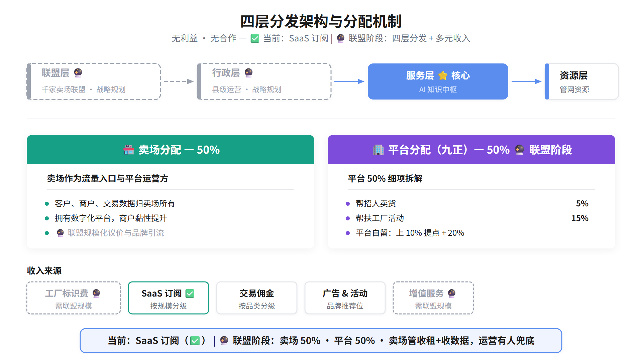This screenshot has width=642, height=364.
Task: Click the main title 四层分发架构与分配机制
Action: pos(321,21)
